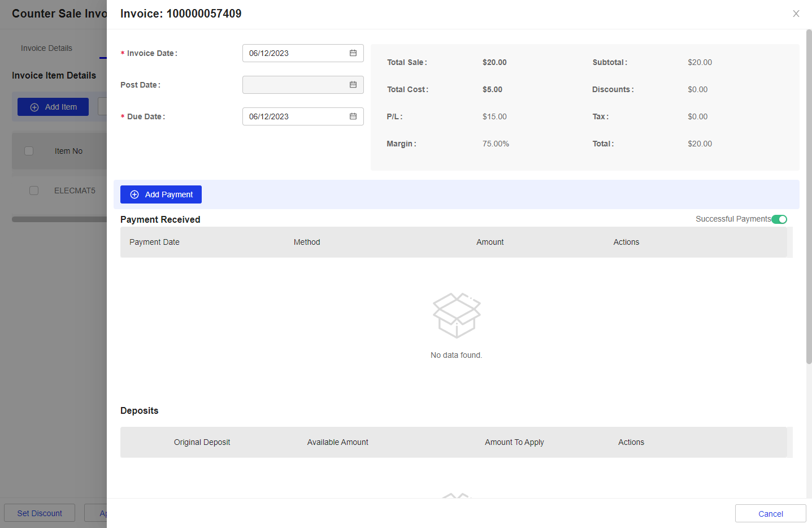Open the Post Date calendar icon
Image resolution: width=812 pixels, height=528 pixels.
pos(353,85)
